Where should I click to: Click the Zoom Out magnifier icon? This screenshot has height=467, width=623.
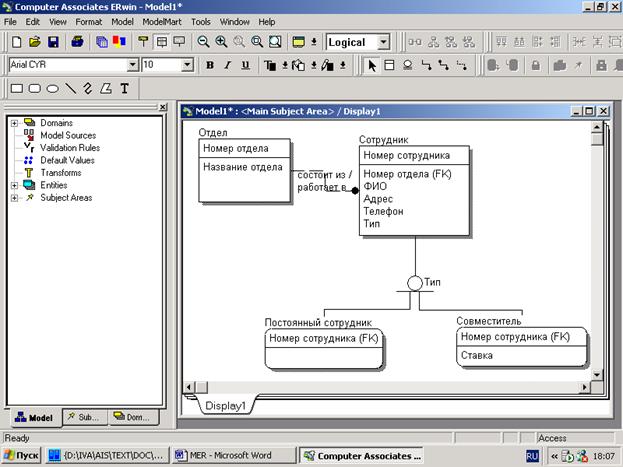[203, 42]
